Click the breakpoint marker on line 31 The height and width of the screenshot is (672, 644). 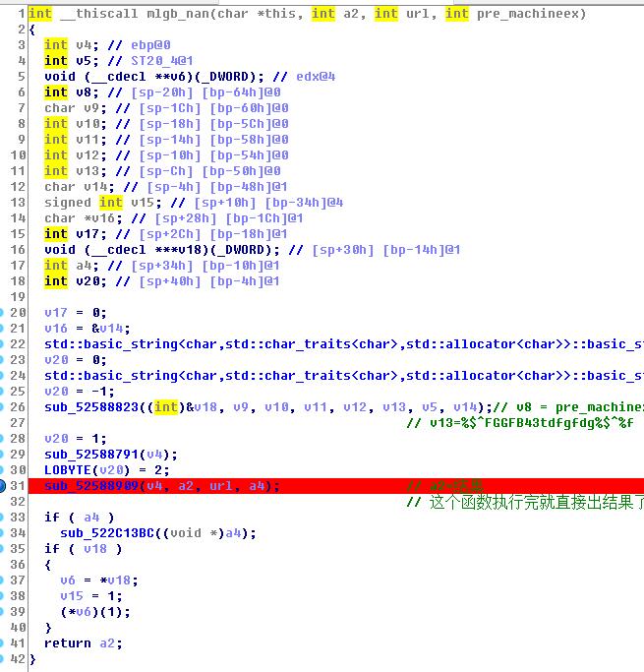[x=2, y=486]
